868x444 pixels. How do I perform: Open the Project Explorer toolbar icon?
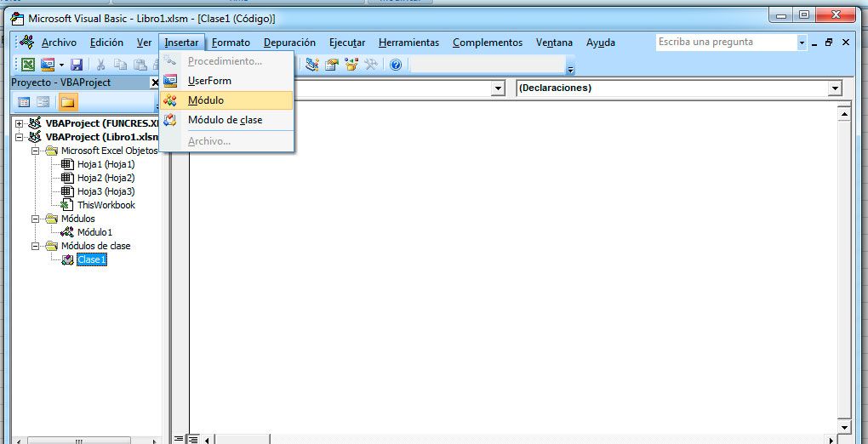click(x=312, y=65)
